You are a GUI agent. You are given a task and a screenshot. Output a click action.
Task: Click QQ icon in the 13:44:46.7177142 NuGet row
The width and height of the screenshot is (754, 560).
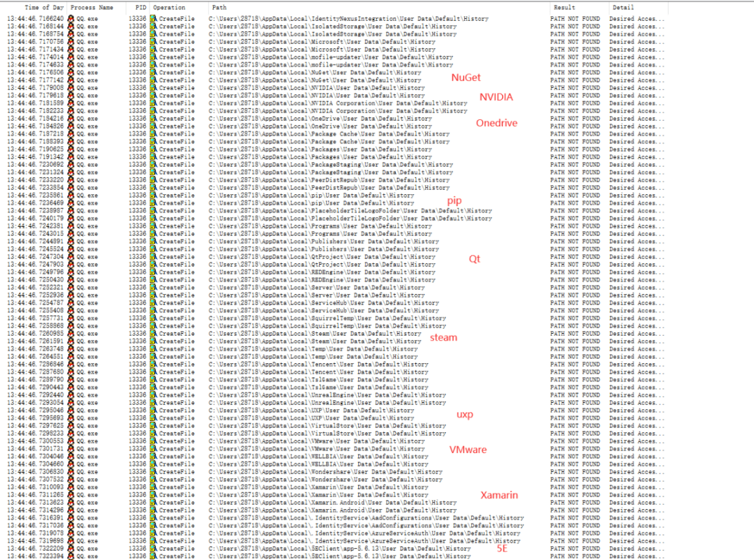71,80
